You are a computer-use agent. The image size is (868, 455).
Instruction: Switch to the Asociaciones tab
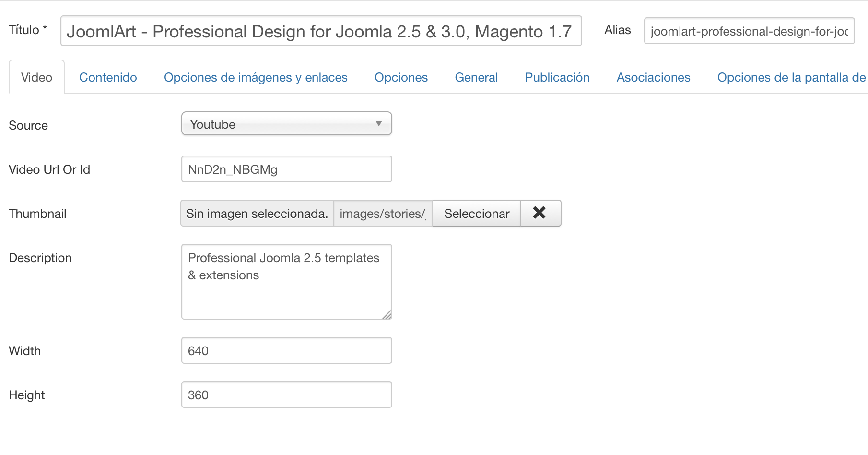653,77
